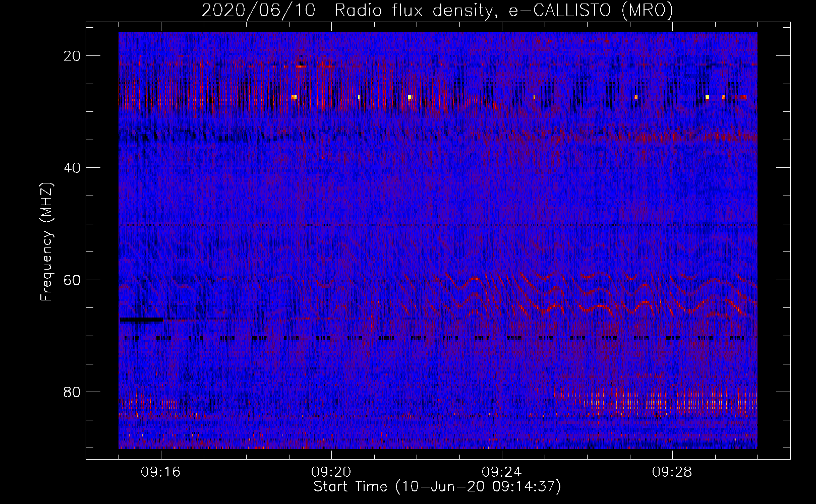This screenshot has width=816, height=504.
Task: Click the 80 MHz frequency tick label
Action: coord(72,392)
